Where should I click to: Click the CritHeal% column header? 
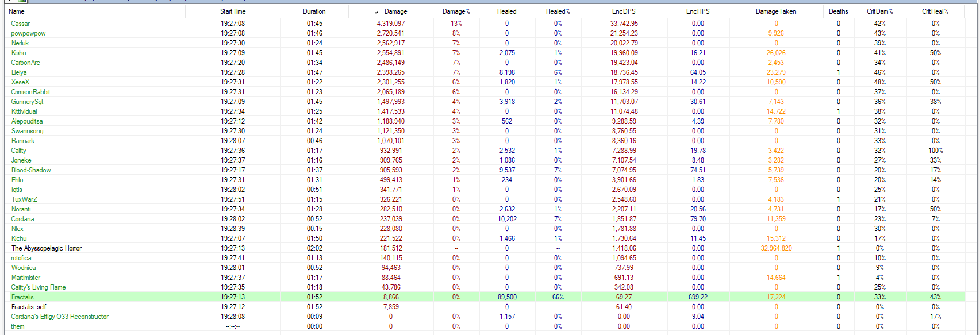click(935, 11)
